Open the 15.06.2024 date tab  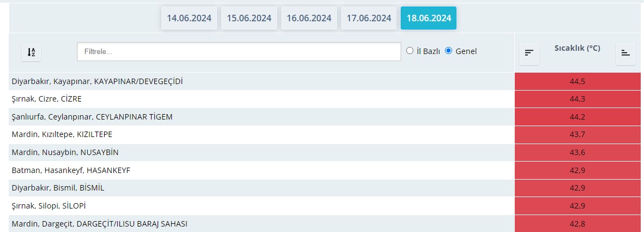[249, 18]
